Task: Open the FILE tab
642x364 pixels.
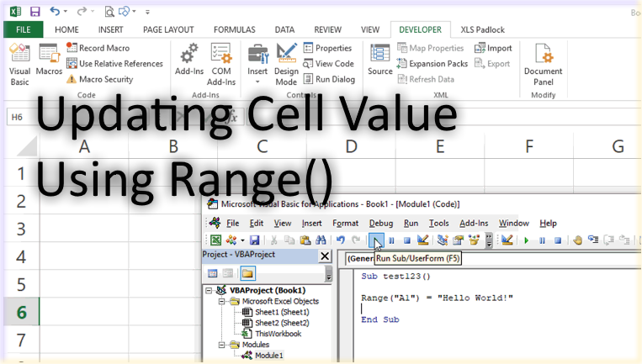Action: click(24, 29)
